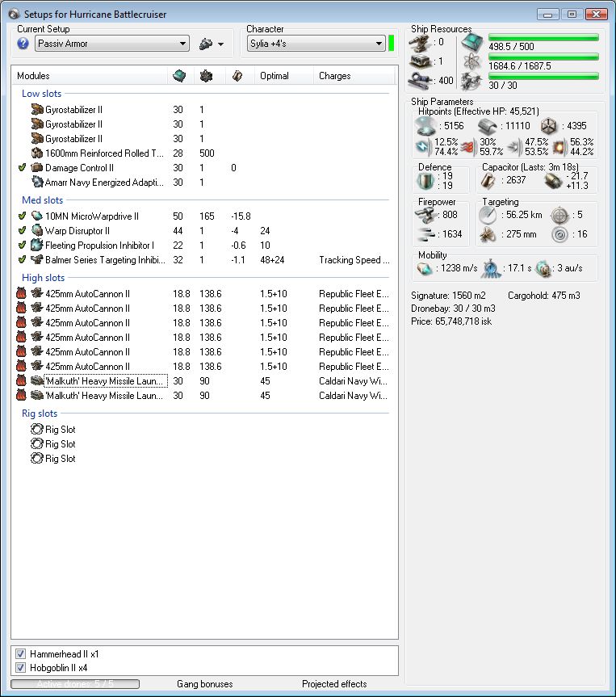Click the turret DPS icon showing 808
616x697 pixels.
pos(426,215)
